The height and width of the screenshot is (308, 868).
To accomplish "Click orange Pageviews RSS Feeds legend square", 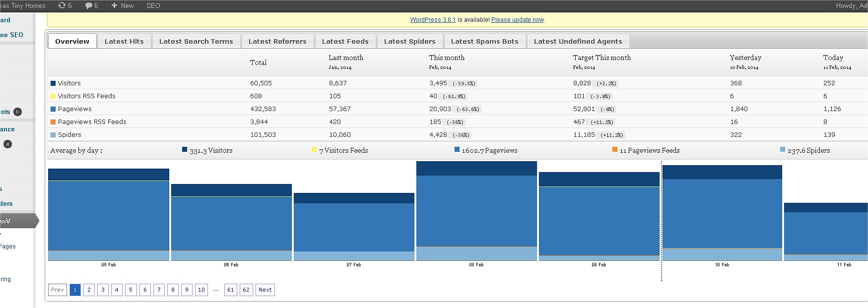I will click(53, 122).
